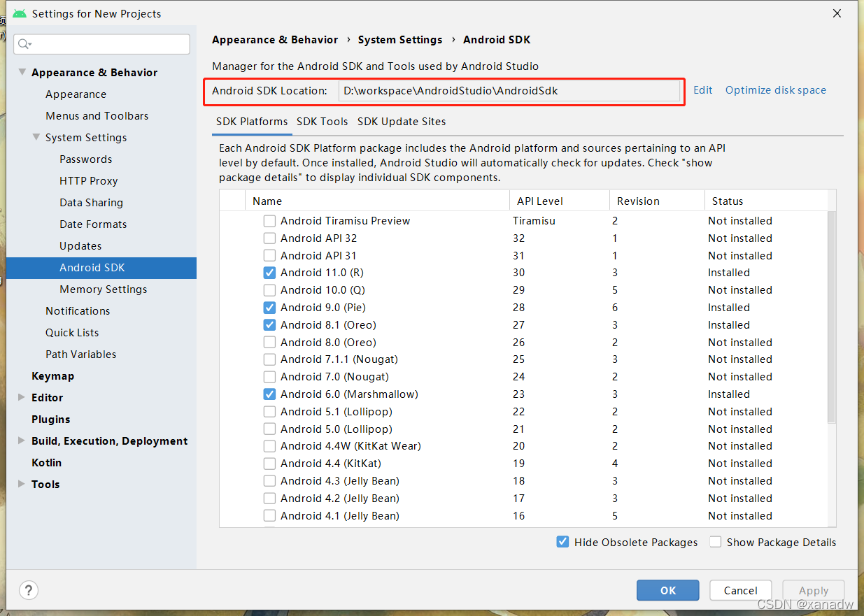Screen dimensions: 864x616
Task: Click Appearance & Behavior in the breadcrumb
Action: point(275,40)
